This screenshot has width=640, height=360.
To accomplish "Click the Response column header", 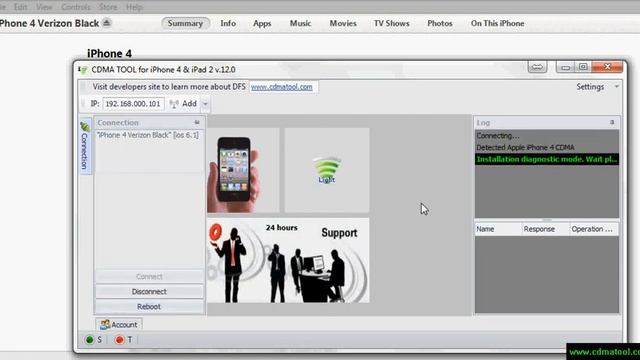I will (546, 229).
